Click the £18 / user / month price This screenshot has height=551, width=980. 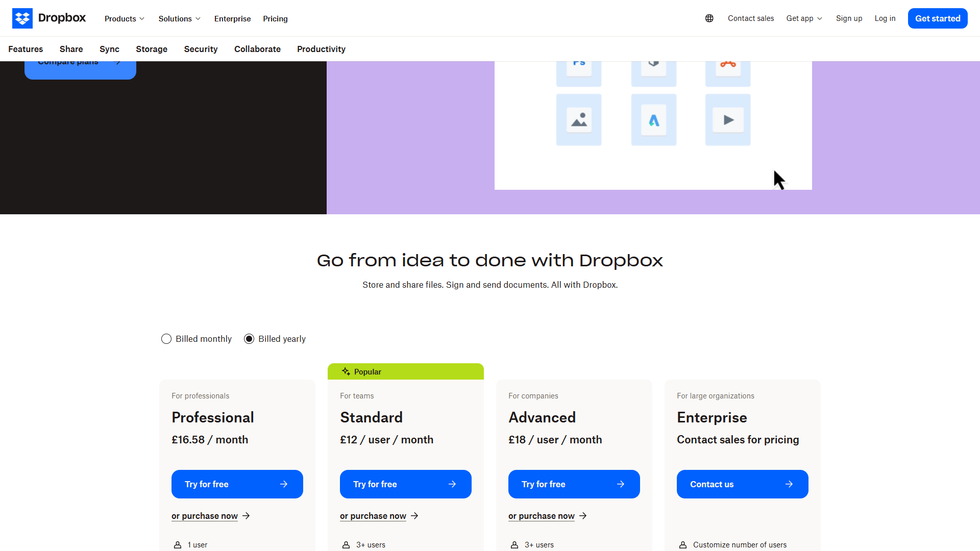click(x=555, y=440)
